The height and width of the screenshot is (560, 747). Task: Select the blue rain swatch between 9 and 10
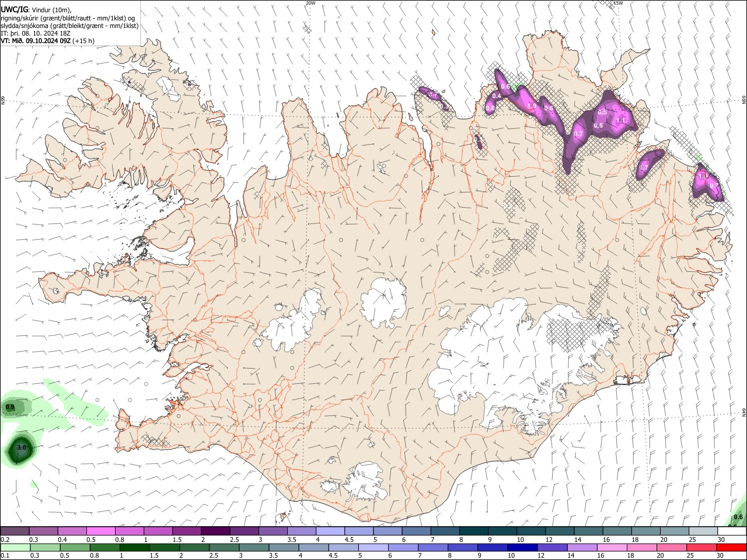tap(493, 547)
